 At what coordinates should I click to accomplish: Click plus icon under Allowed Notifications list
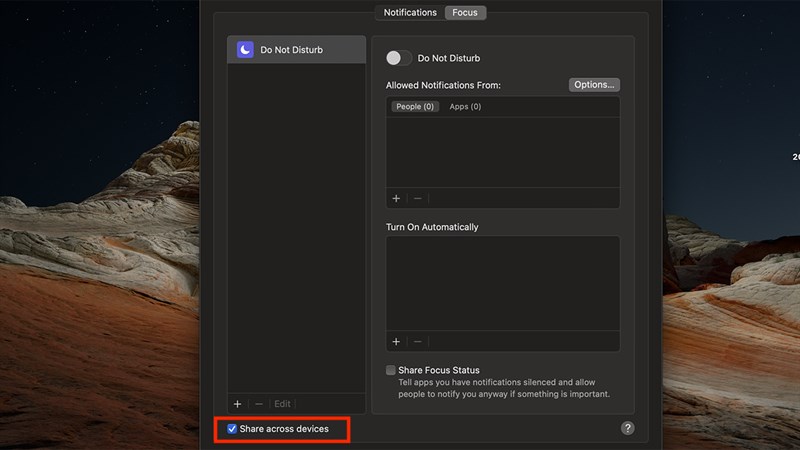pyautogui.click(x=396, y=199)
